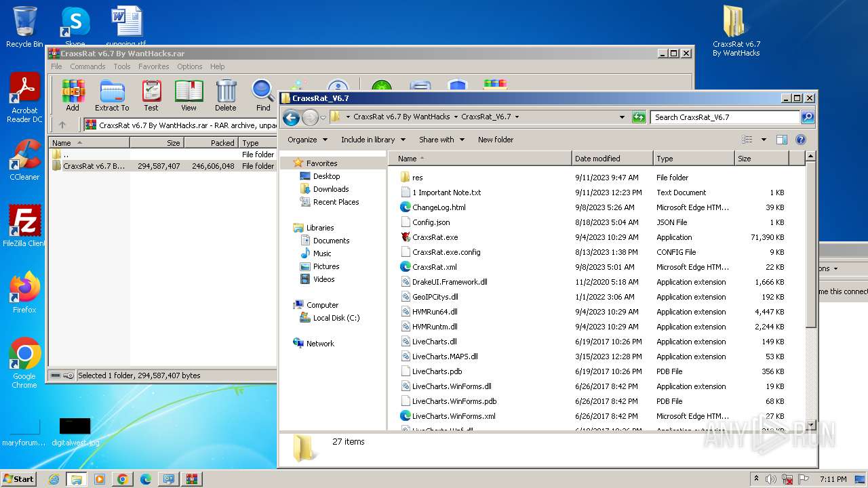This screenshot has width=868, height=488.
Task: Click the Explorer back navigation button
Action: point(292,117)
